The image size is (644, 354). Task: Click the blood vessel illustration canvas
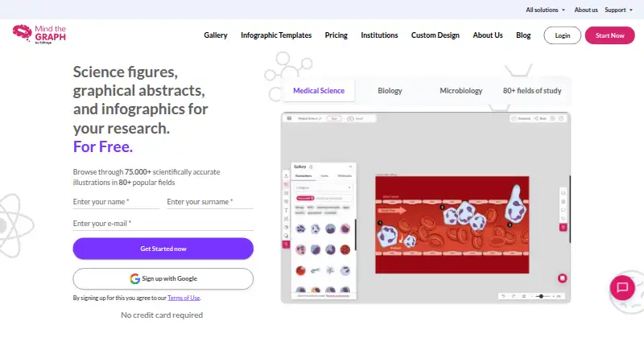452,224
